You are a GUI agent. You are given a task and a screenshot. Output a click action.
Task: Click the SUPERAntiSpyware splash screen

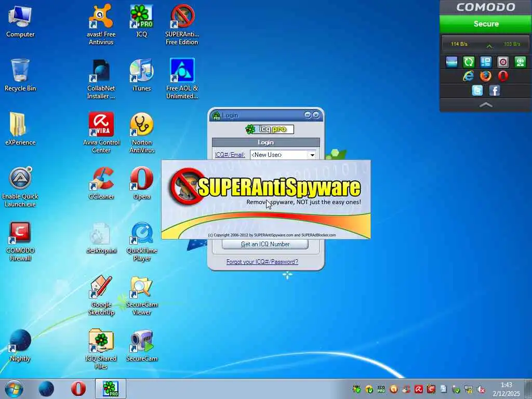(265, 199)
